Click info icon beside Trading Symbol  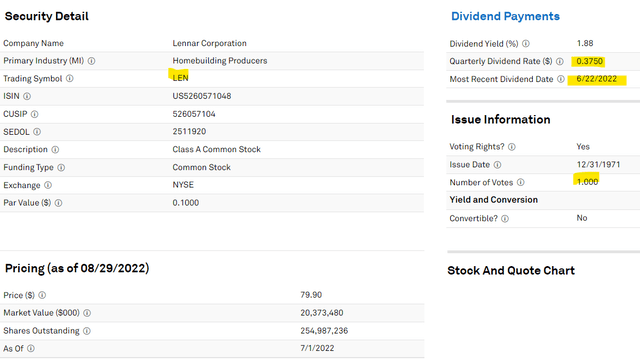[x=70, y=78]
